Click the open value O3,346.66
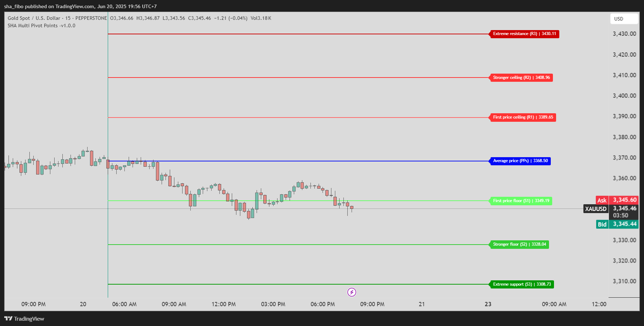Screen dimensions: 644x326 pos(122,18)
